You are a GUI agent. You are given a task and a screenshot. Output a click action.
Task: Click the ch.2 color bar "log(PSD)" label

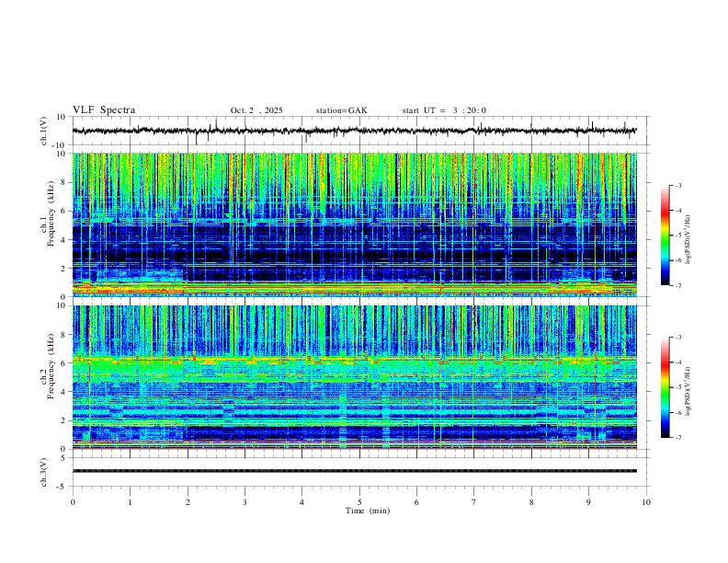[x=688, y=392]
